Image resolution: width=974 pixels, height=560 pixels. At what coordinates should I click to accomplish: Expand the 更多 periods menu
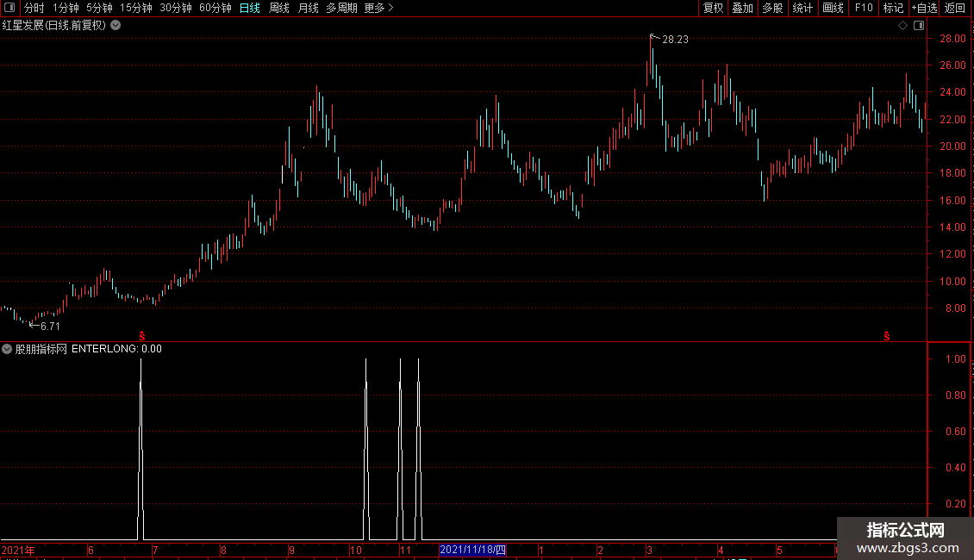(x=379, y=8)
